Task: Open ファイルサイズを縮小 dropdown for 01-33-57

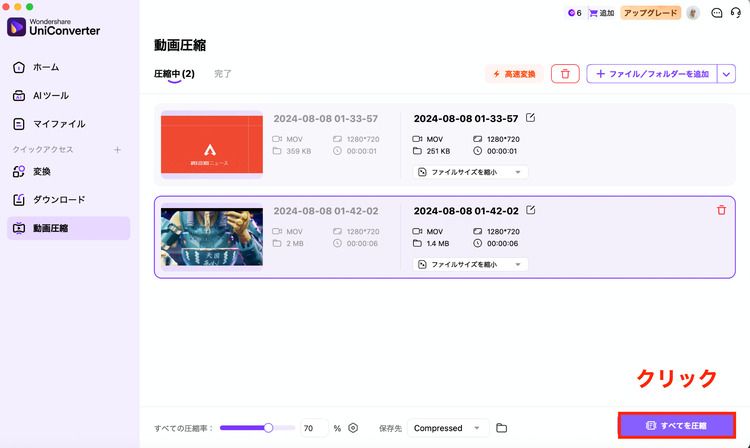Action: 470,172
